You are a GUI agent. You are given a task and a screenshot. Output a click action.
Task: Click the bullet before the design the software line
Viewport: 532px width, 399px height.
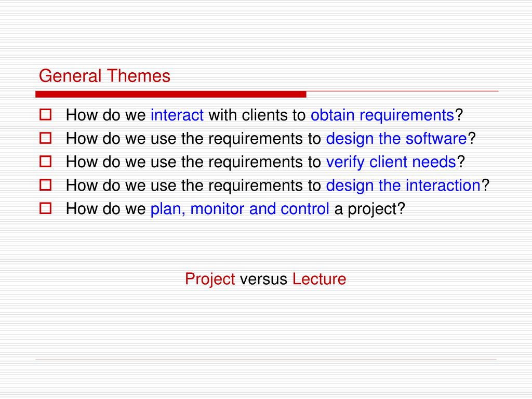coord(44,138)
